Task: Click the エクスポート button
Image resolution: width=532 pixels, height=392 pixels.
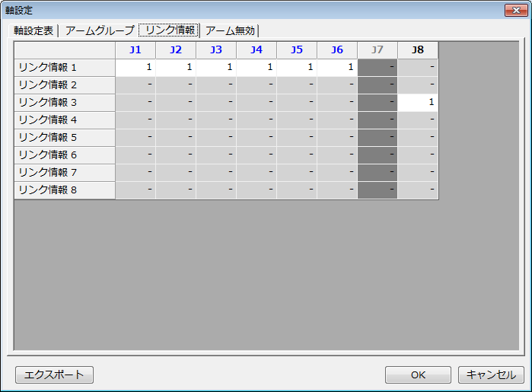Action: 54,374
